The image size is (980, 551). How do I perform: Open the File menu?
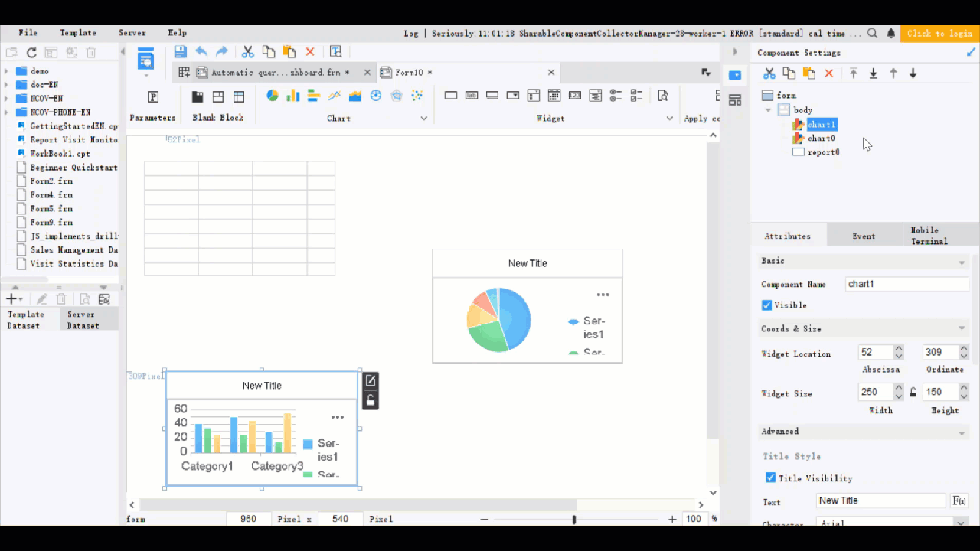[x=28, y=33]
